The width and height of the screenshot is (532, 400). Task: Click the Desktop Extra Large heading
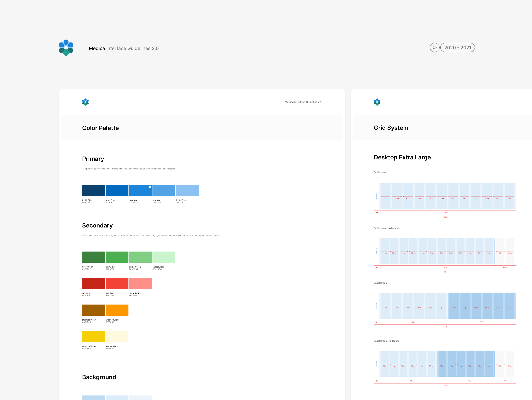(402, 157)
